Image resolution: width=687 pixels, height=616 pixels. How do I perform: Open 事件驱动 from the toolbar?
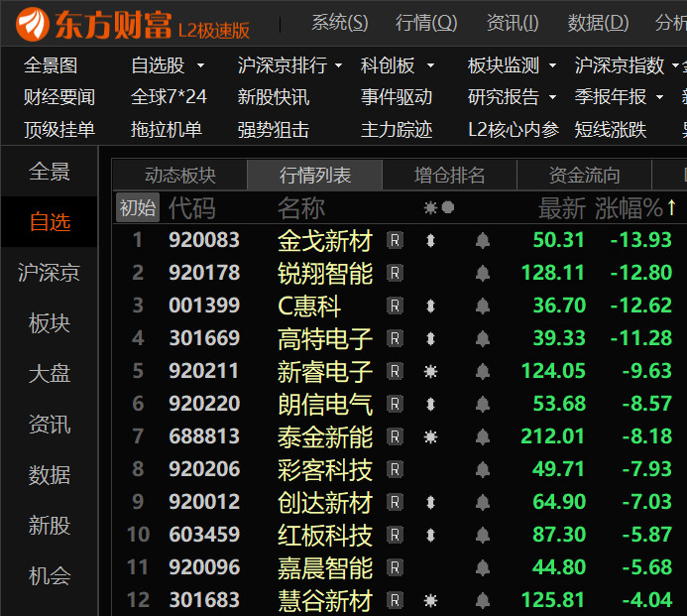(397, 97)
